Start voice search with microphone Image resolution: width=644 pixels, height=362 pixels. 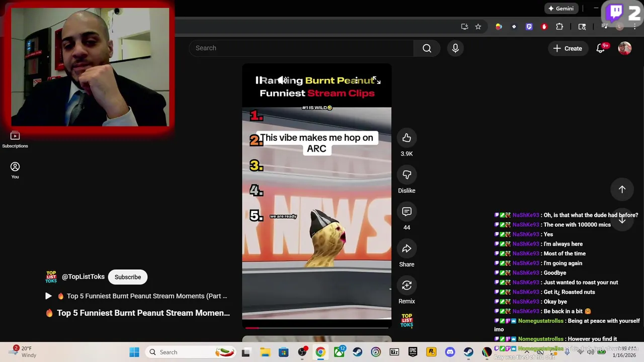pyautogui.click(x=455, y=48)
